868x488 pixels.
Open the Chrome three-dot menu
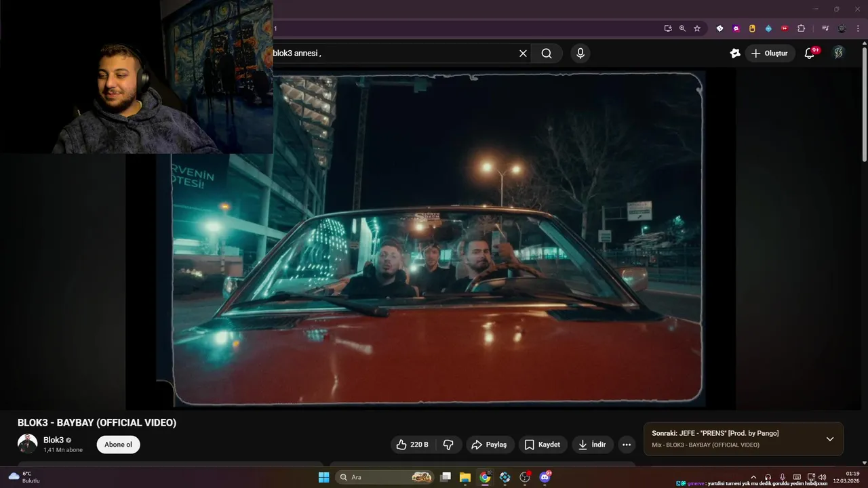point(858,28)
